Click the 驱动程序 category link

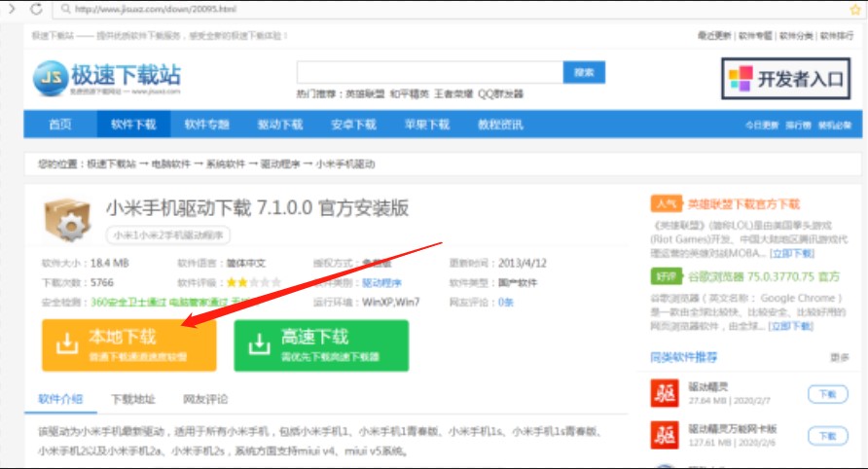coord(381,282)
